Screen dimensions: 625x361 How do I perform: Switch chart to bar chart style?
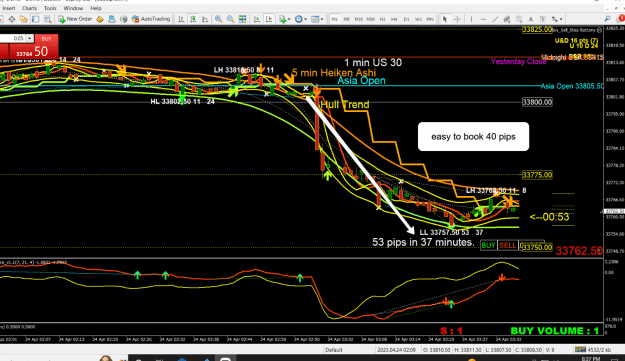click(181, 19)
